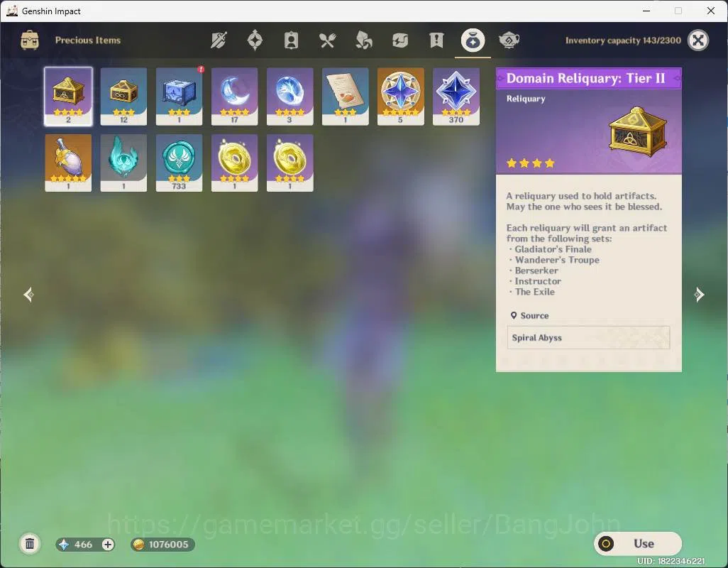Click the Use button

click(x=637, y=543)
